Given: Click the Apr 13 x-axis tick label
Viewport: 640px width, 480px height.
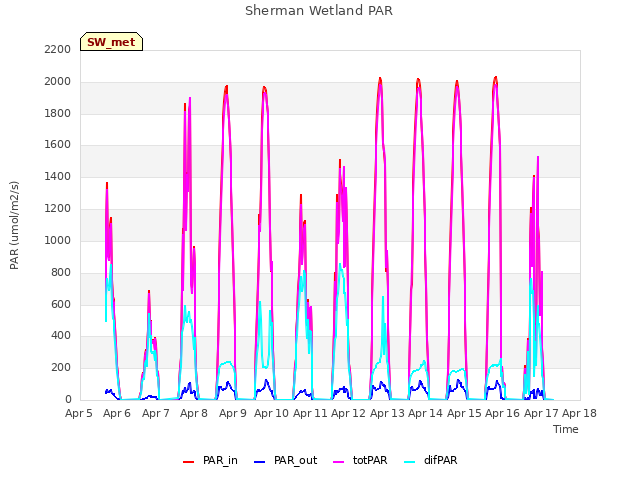Looking at the screenshot, I should point(387,413).
